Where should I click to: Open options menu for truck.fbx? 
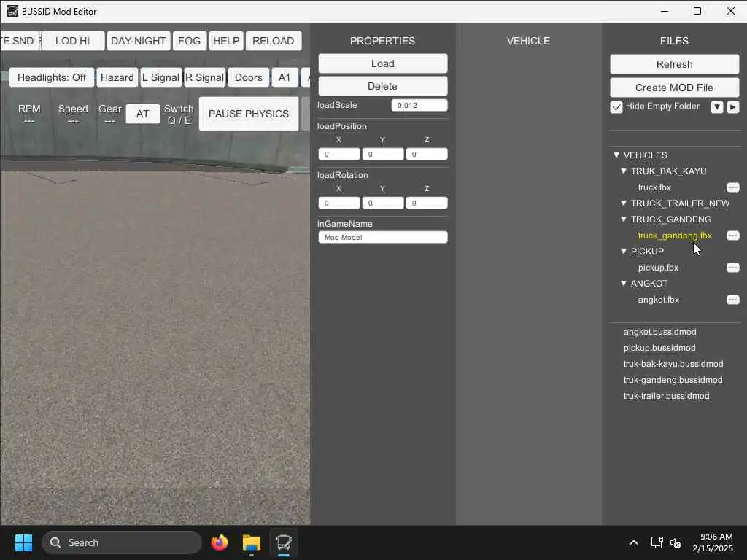[x=732, y=187]
